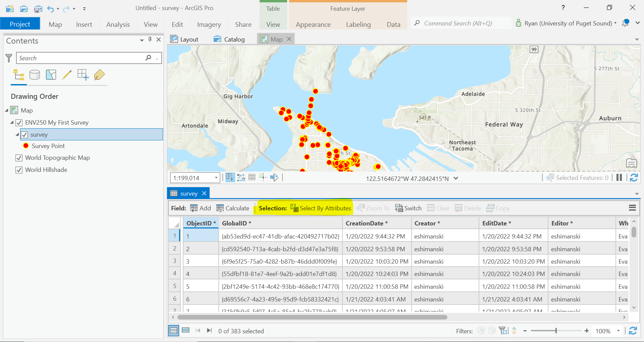This screenshot has height=342, width=644.
Task: Click Switch selection in attribute table
Action: point(408,208)
